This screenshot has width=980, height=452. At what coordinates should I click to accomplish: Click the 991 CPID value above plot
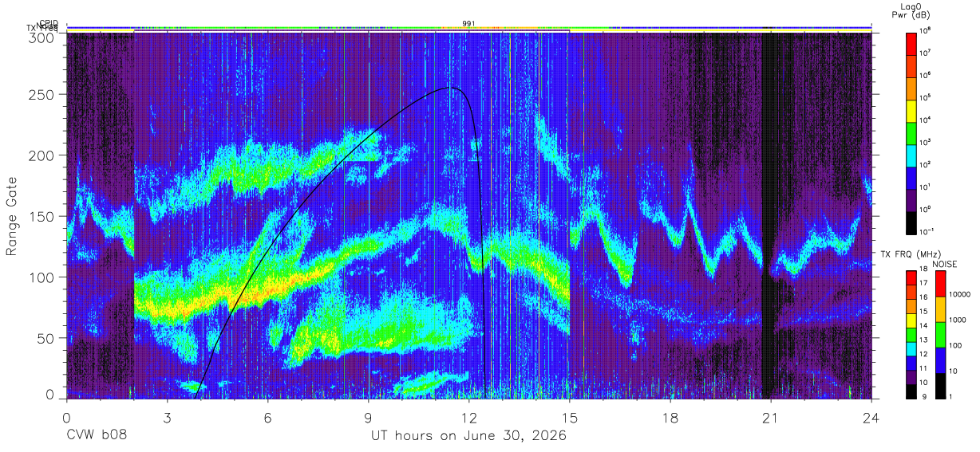(x=469, y=24)
